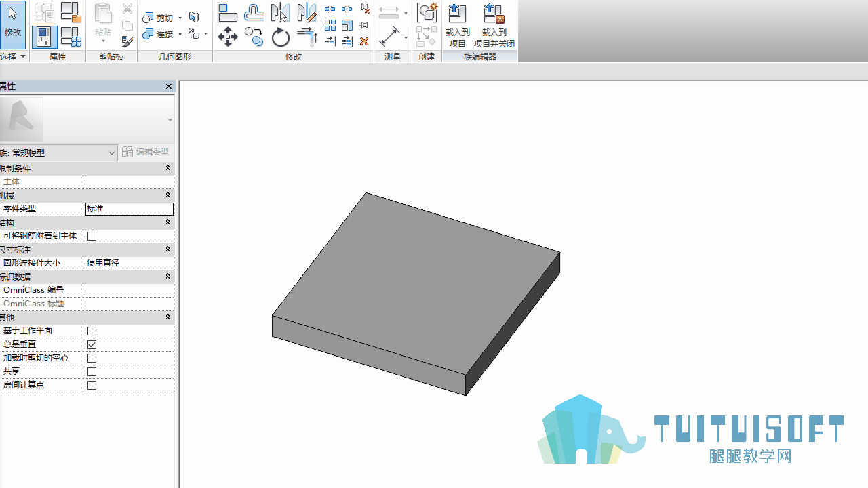
Task: Click the red Delete X icon
Action: [x=364, y=41]
